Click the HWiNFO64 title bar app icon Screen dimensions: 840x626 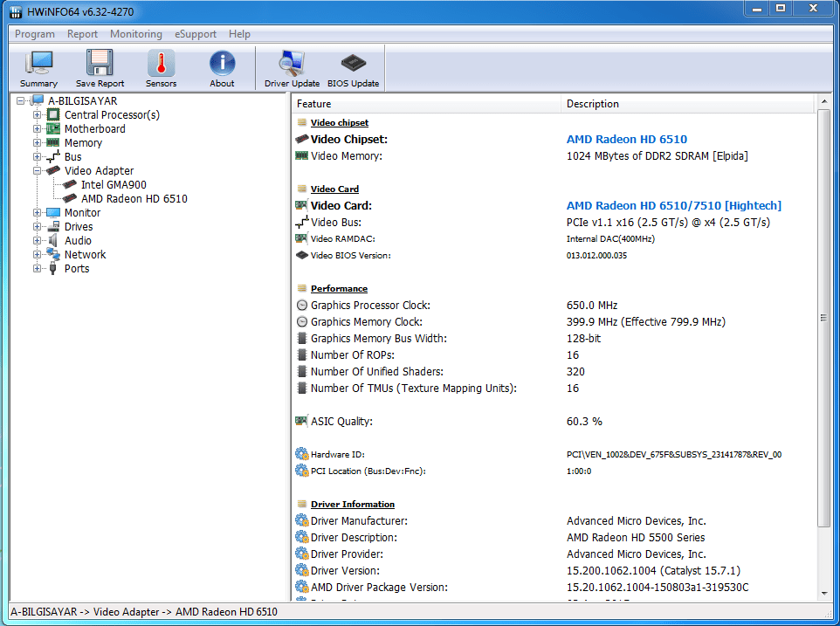[16, 11]
